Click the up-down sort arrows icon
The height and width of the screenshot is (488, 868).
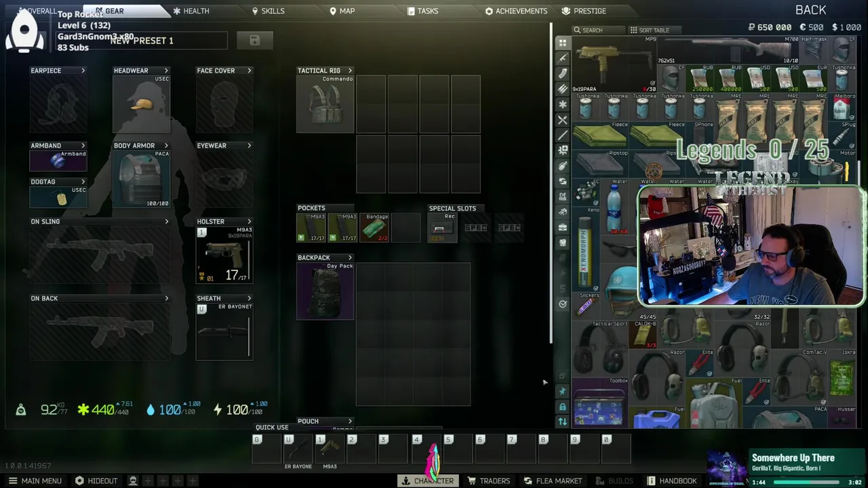click(562, 421)
